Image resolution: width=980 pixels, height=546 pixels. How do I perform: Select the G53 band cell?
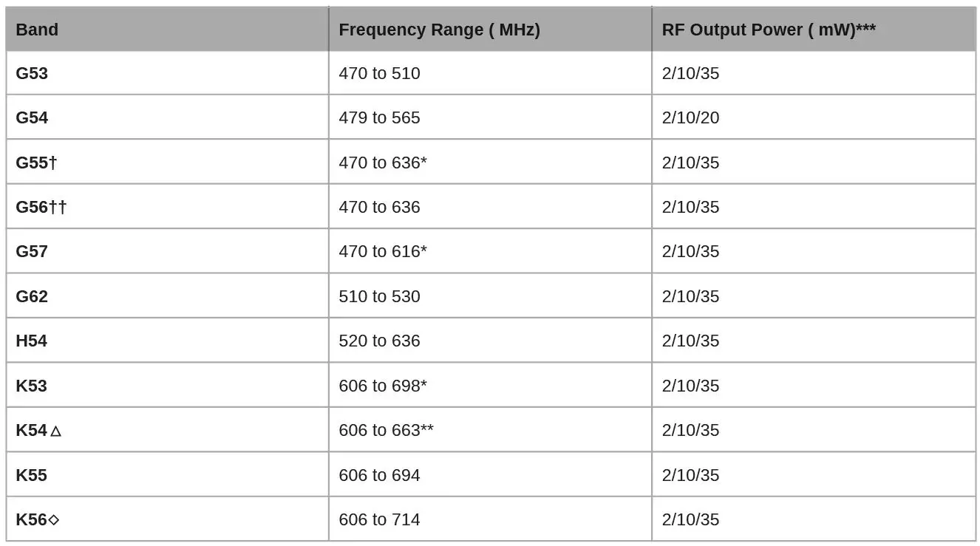pyautogui.click(x=32, y=73)
